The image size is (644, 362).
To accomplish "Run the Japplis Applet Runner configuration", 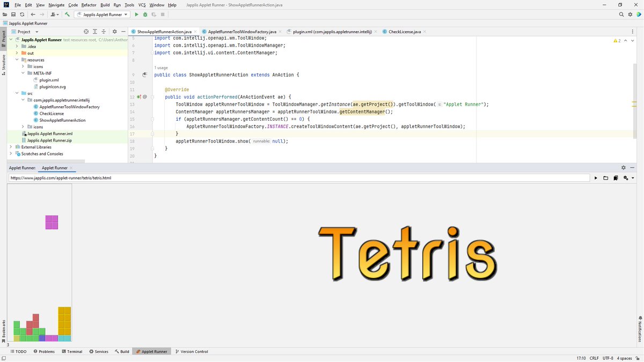I will (x=137, y=14).
